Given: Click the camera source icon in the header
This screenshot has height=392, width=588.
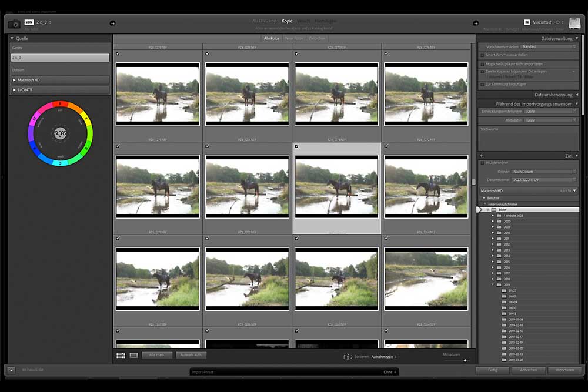Looking at the screenshot, I should [15, 24].
